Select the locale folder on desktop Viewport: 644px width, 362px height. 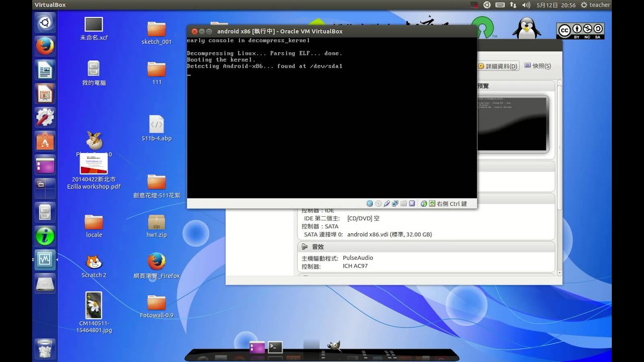(x=94, y=226)
